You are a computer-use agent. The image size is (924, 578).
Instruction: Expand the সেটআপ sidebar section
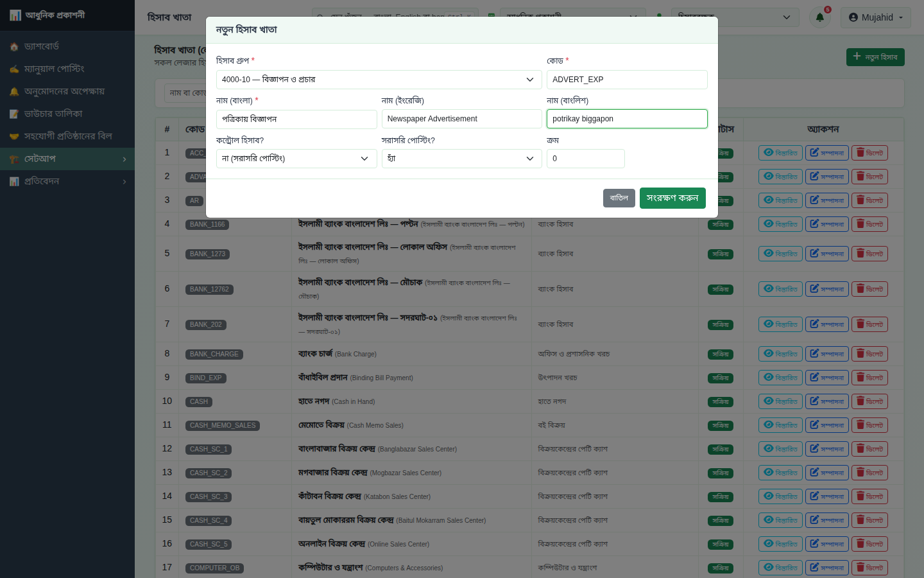[x=67, y=159]
